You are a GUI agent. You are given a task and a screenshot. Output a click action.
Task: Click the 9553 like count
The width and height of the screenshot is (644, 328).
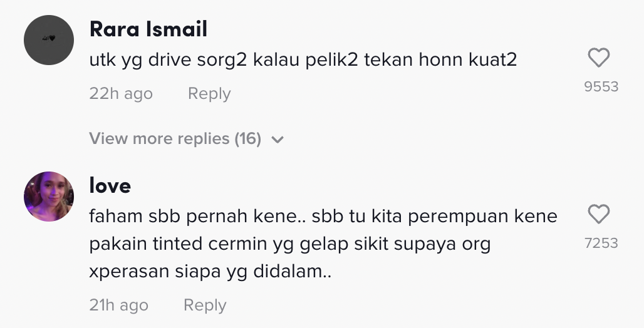click(x=601, y=87)
